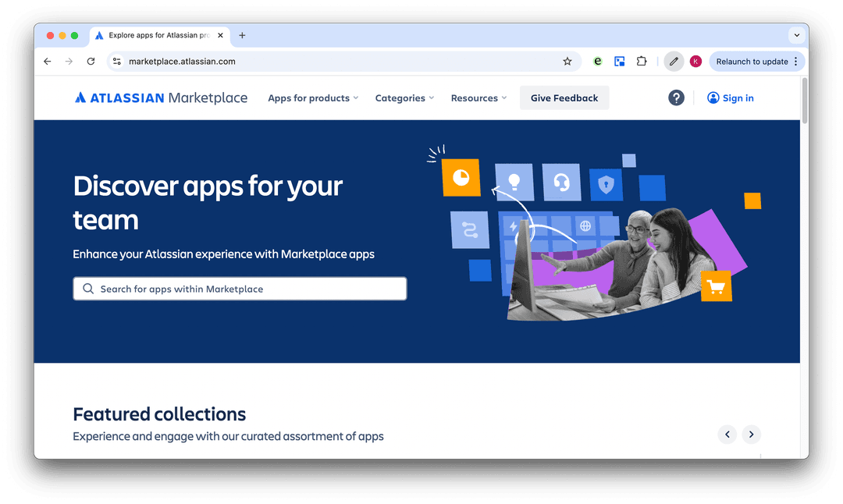Advance Featured collections with the right arrow

751,434
